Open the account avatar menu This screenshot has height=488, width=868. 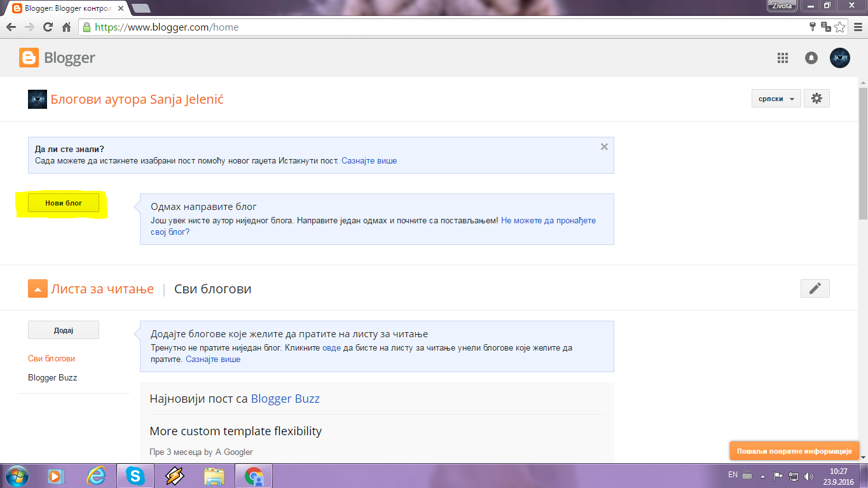[x=840, y=58]
